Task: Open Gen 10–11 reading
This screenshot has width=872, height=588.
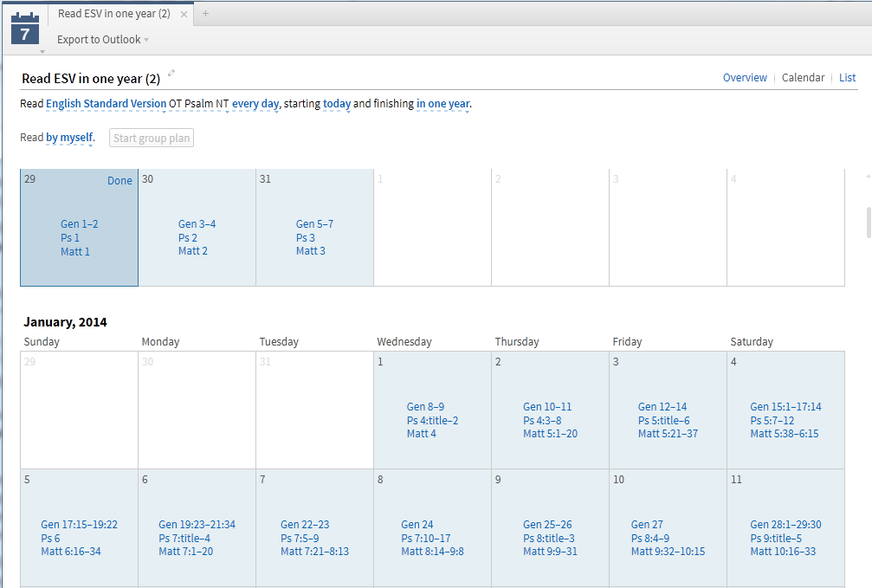Action: (547, 407)
